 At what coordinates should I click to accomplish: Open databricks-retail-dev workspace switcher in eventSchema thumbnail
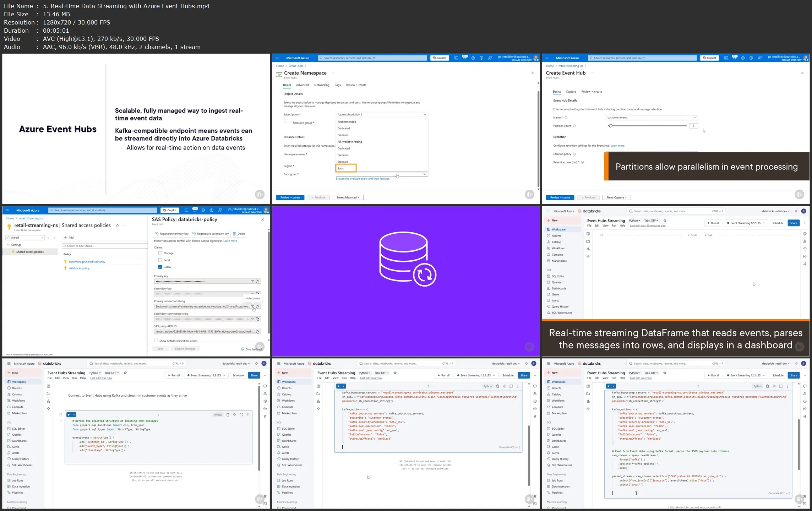[236, 364]
